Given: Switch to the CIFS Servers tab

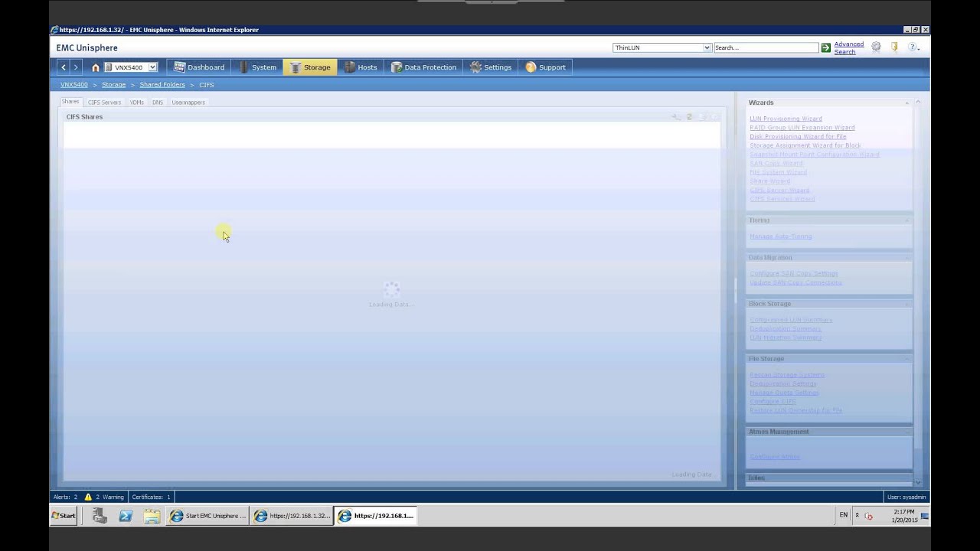Looking at the screenshot, I should tap(104, 102).
